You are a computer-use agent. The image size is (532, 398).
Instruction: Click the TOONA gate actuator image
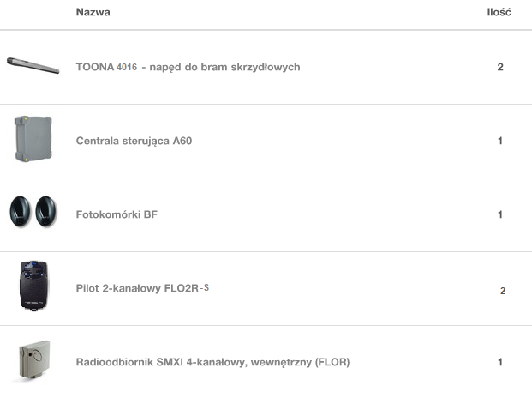point(33,65)
